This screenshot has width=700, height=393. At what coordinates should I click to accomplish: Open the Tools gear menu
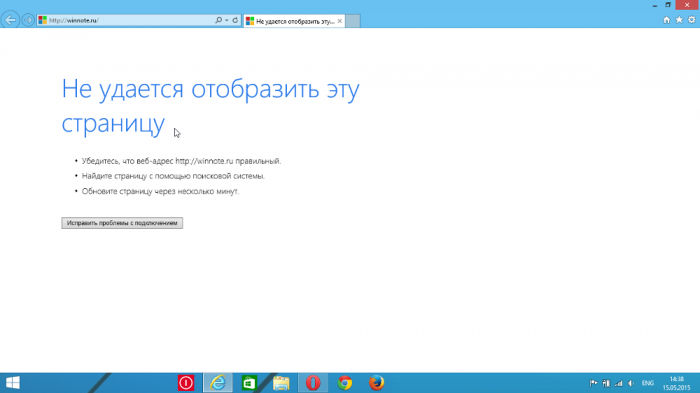pyautogui.click(x=692, y=20)
